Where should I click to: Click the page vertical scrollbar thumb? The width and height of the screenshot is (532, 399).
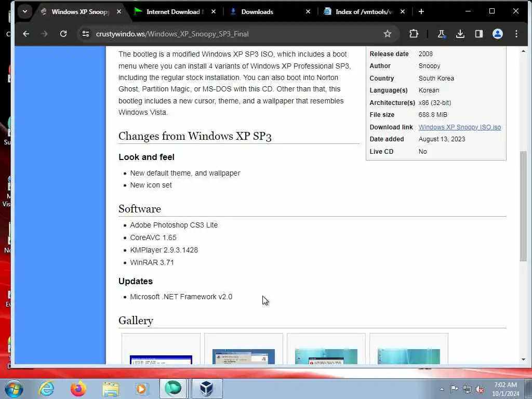(523, 206)
